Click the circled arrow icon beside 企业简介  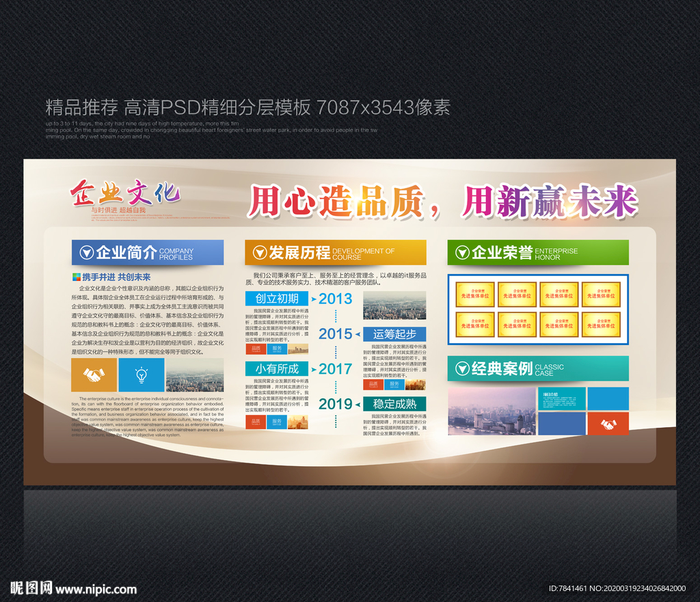pyautogui.click(x=86, y=253)
